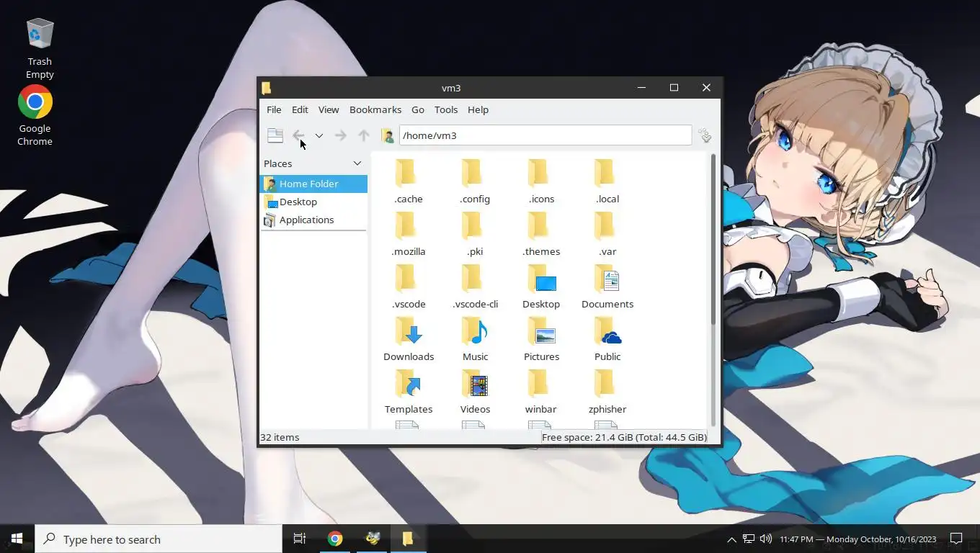Image resolution: width=980 pixels, height=553 pixels.
Task: Open the Bookmarks menu
Action: click(375, 109)
